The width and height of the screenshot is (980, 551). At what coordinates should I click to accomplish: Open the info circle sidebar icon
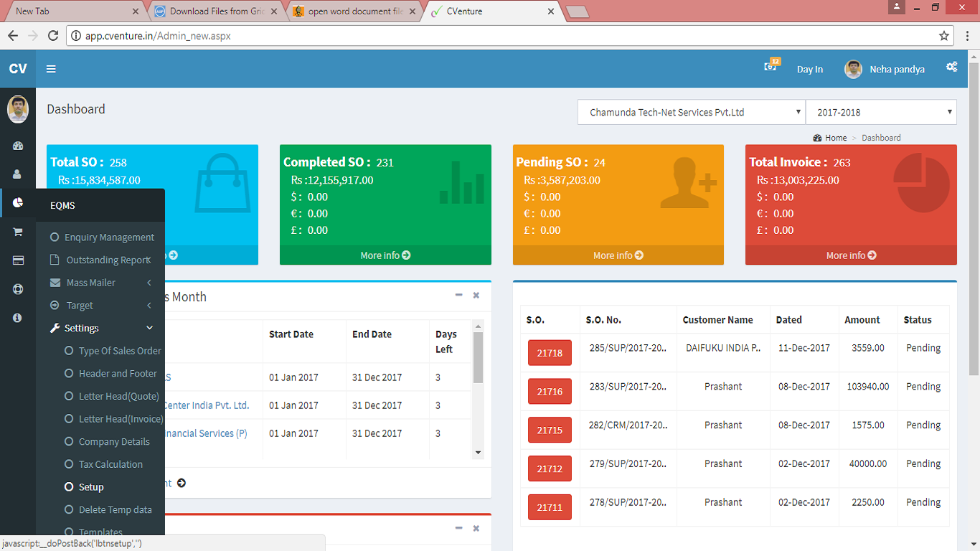[18, 318]
